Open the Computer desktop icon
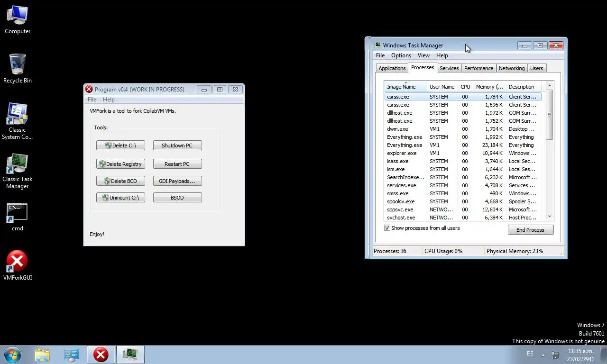This screenshot has height=364, width=607. coord(18,20)
